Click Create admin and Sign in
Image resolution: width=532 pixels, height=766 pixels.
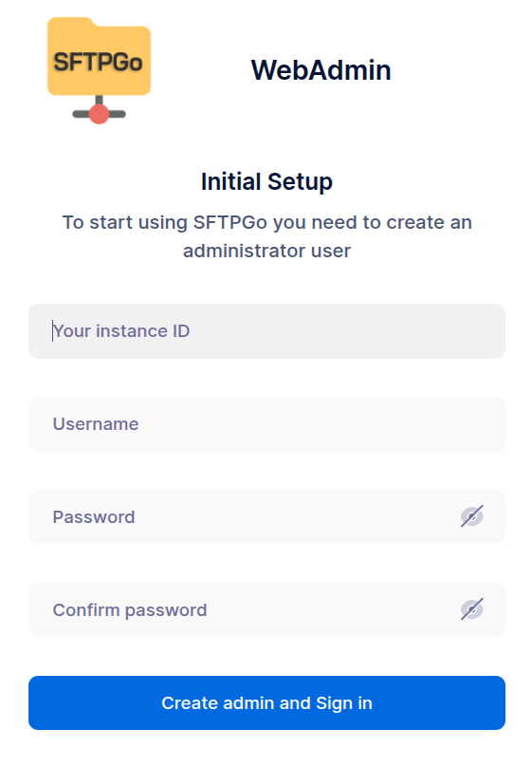click(x=266, y=703)
